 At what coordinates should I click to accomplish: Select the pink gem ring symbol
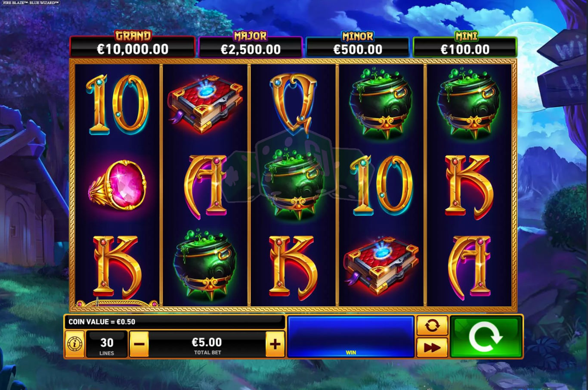118,185
